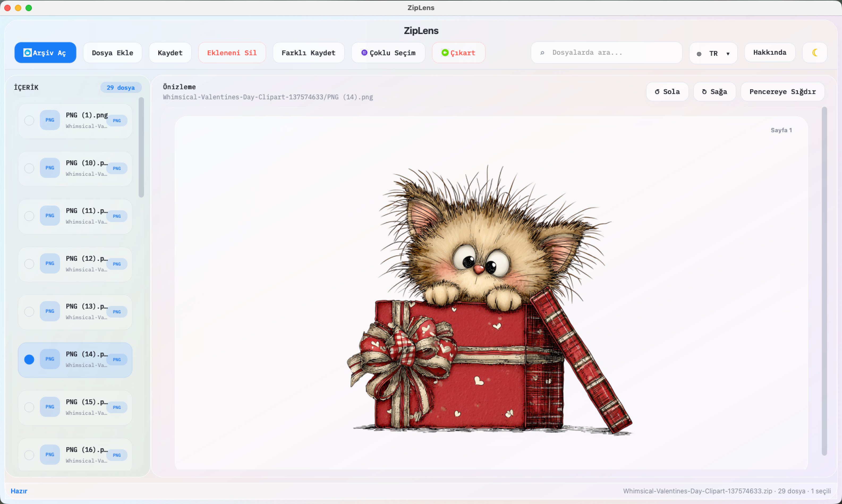Image resolution: width=842 pixels, height=504 pixels.
Task: Click the magnifier search icon
Action: (x=542, y=53)
